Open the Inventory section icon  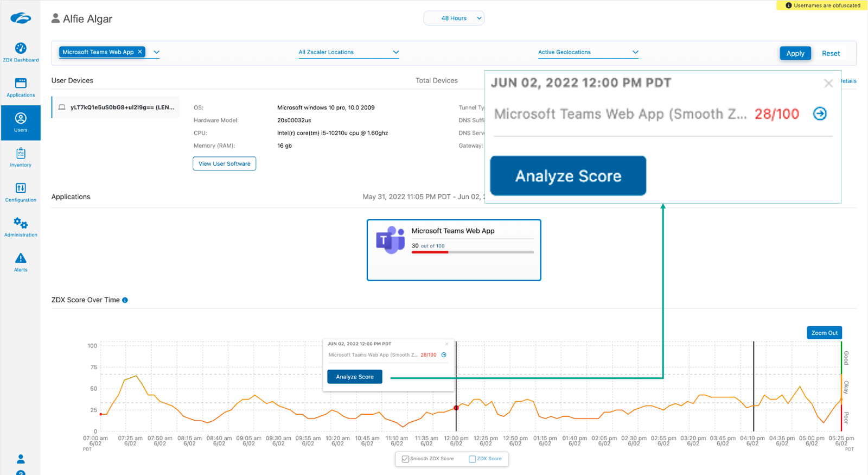coord(21,154)
